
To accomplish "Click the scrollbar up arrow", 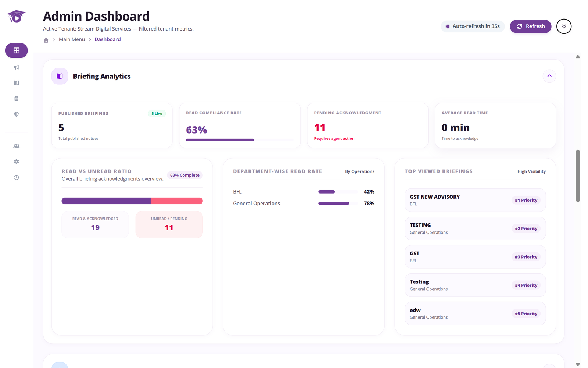I will (x=578, y=57).
